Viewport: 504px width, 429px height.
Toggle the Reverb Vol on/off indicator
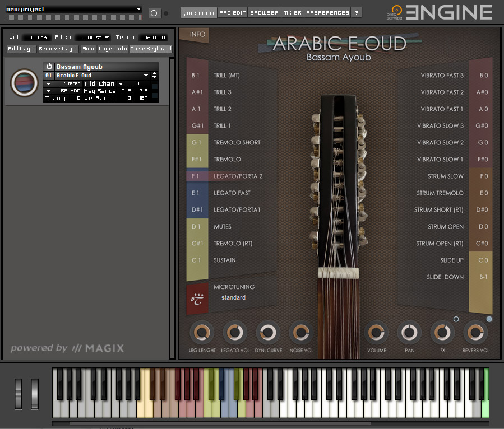pyautogui.click(x=489, y=319)
